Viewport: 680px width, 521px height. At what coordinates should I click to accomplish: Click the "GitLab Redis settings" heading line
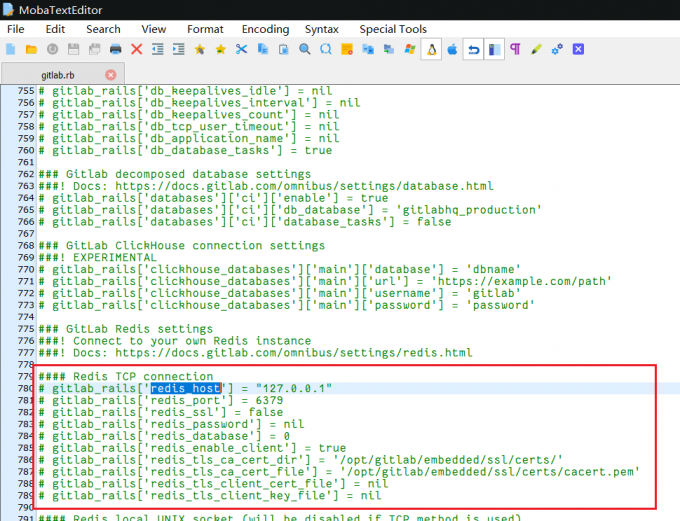(x=126, y=329)
